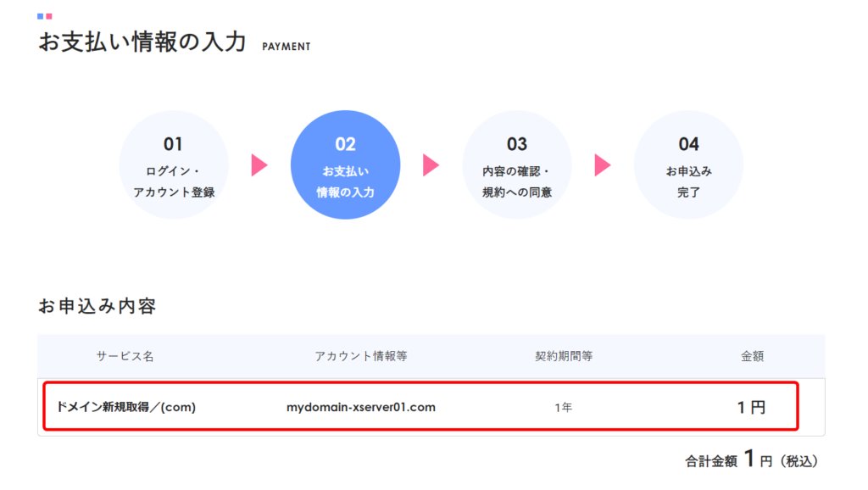This screenshot has height=490, width=868.
Task: Select ドメイン新規取得／(com) service cell
Action: 126,407
